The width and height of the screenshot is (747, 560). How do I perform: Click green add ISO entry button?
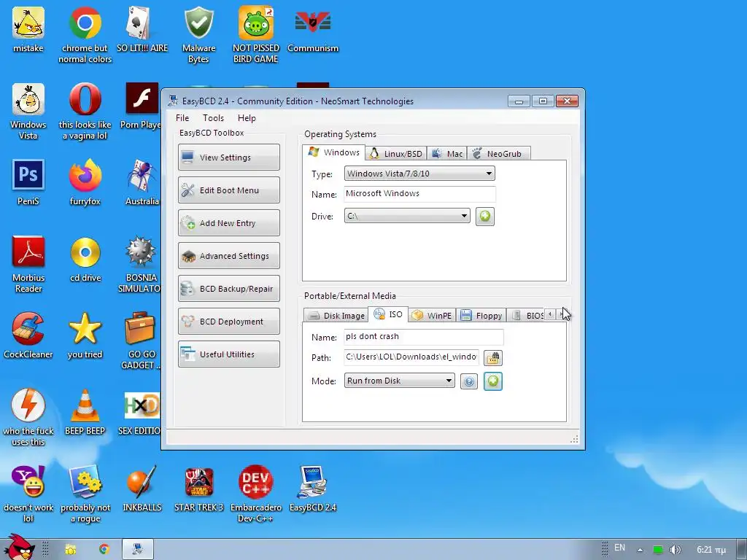click(x=492, y=381)
